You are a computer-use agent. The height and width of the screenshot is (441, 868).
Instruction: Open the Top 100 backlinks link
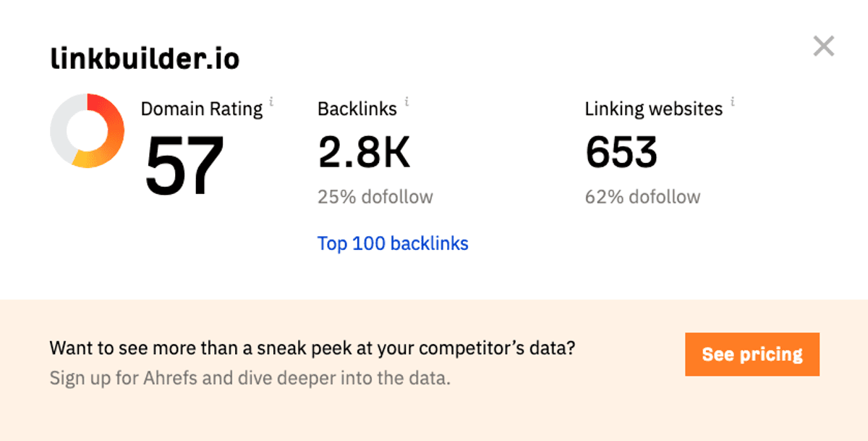(393, 243)
